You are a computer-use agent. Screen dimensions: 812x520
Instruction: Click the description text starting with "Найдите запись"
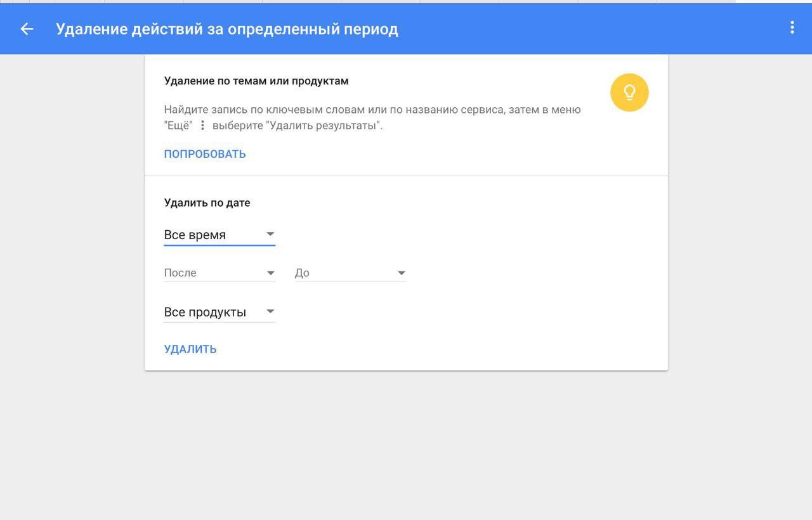tap(372, 110)
